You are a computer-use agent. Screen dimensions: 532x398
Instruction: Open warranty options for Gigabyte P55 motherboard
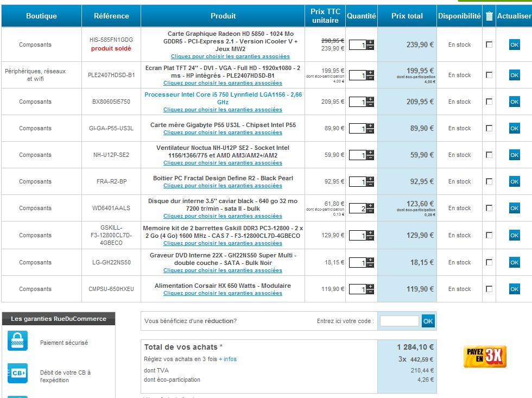point(223,132)
